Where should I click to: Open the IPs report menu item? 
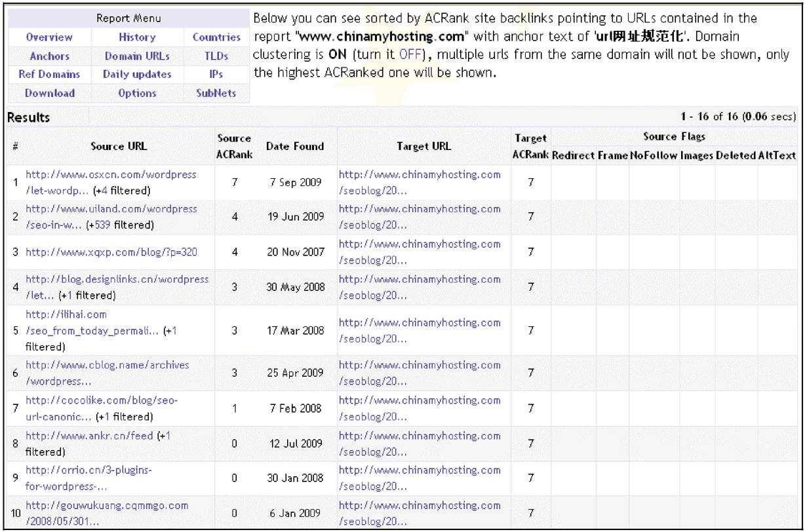216,75
